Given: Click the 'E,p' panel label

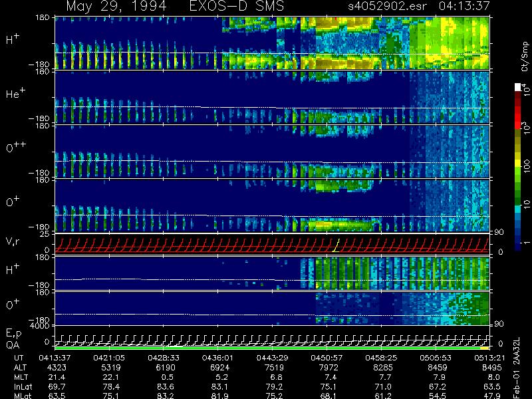Looking at the screenshot, I should [13, 334].
